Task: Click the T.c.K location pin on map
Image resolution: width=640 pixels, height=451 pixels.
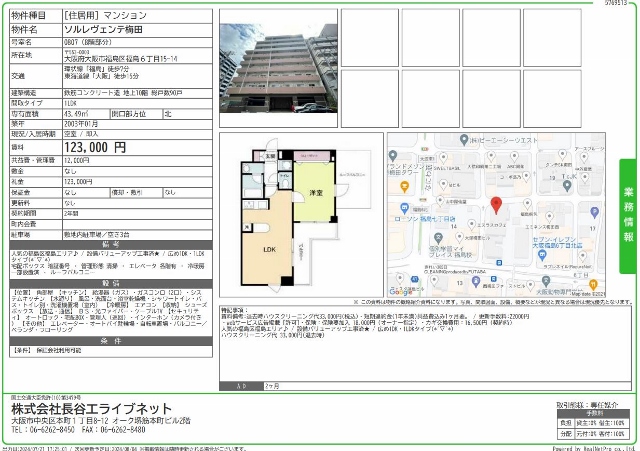Action: point(567,186)
